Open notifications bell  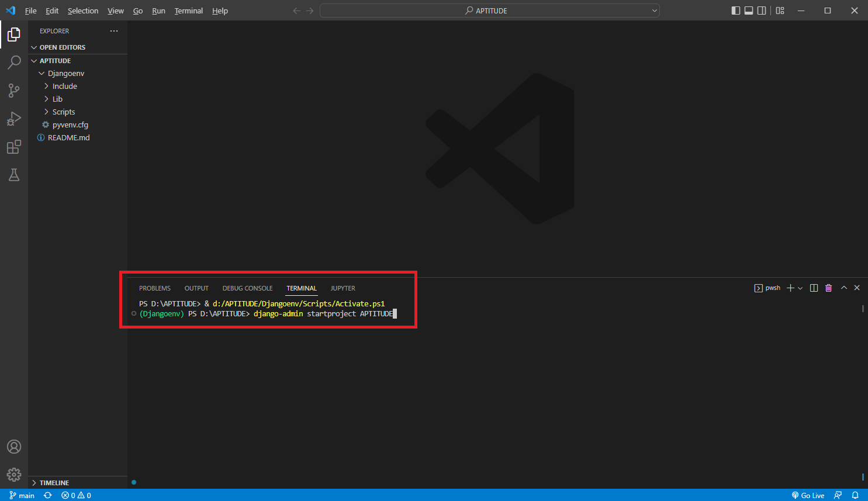[855, 495]
